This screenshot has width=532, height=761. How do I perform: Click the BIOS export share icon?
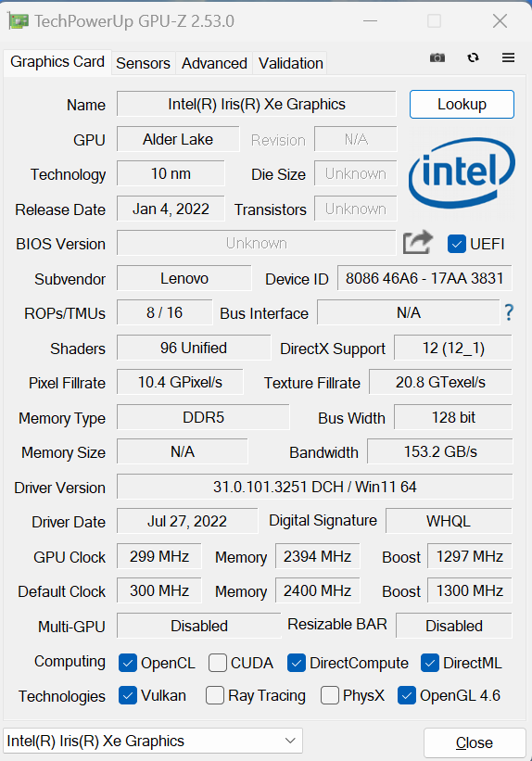coord(417,242)
